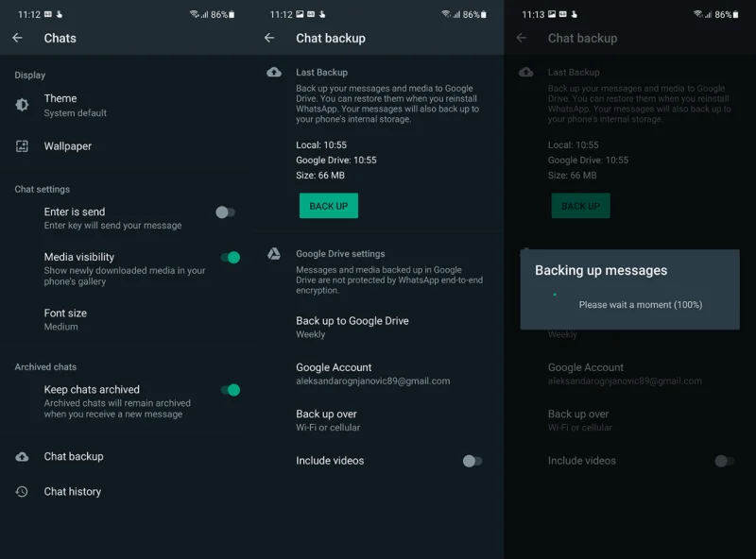Tap 'Google Drive settings' header, middle screen
Viewport: 756px width, 559px height.
coord(340,253)
